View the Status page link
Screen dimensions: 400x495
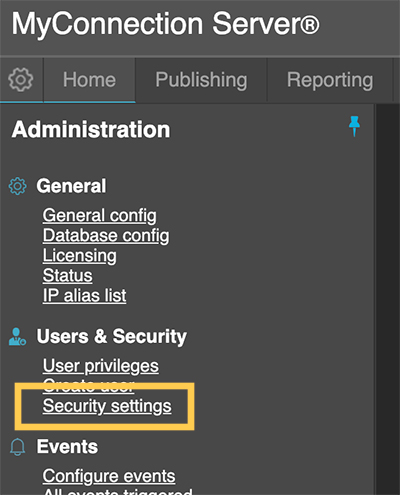pos(68,276)
